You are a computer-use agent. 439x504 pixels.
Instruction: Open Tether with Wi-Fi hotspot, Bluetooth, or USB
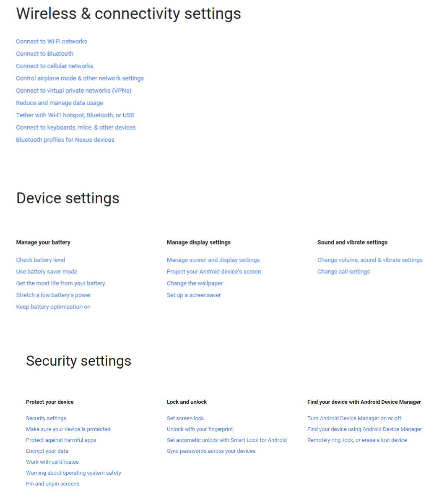click(75, 115)
